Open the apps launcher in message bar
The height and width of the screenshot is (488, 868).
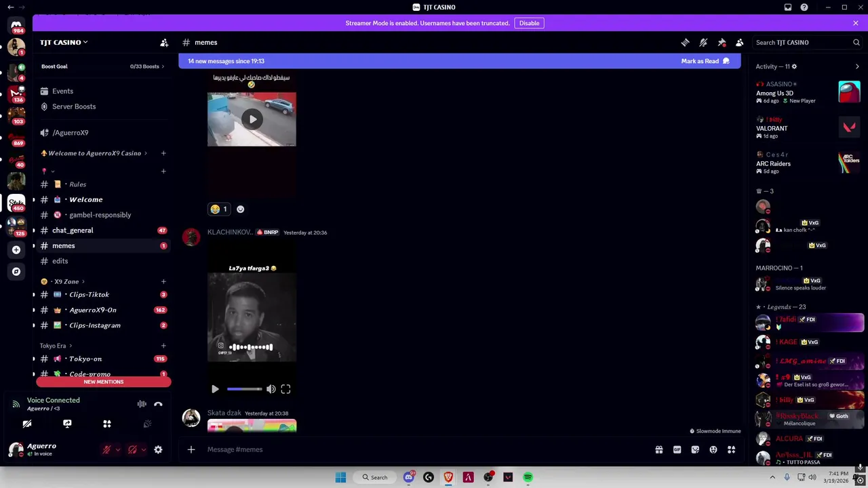[732, 449]
